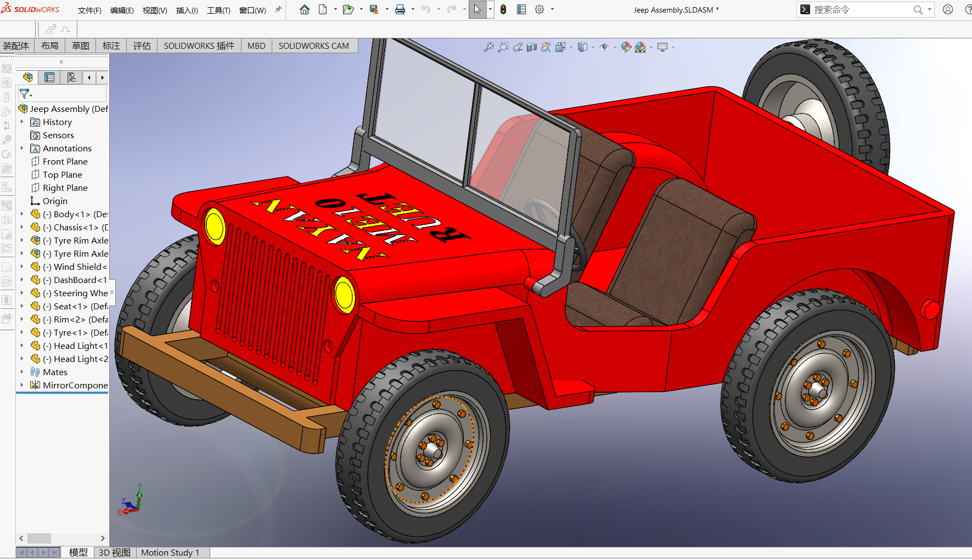Image resolution: width=972 pixels, height=560 pixels.
Task: Expand the Body<1> component
Action: (22, 214)
